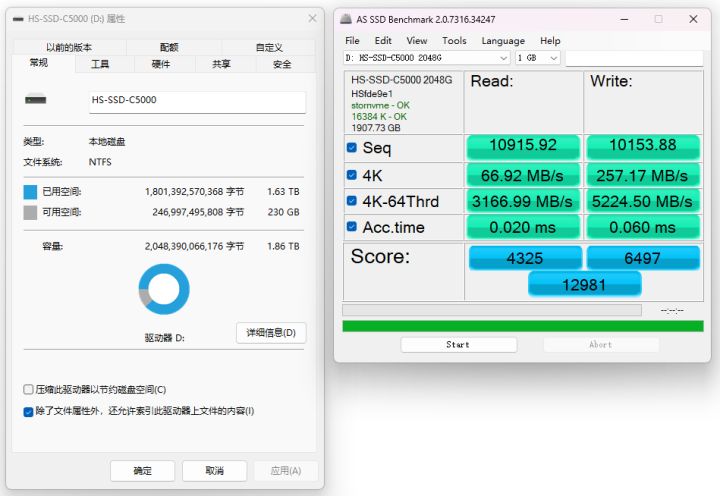720x496 pixels.
Task: Click the 4K-64Thrd write value 5224.50 MB/s
Action: 643,201
